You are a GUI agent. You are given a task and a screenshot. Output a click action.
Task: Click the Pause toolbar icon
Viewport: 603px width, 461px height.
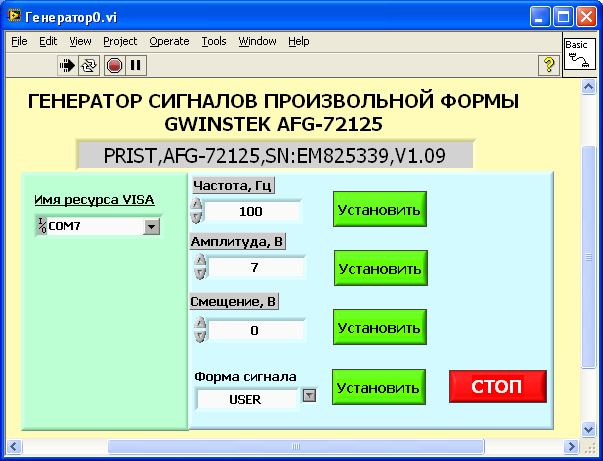click(135, 65)
